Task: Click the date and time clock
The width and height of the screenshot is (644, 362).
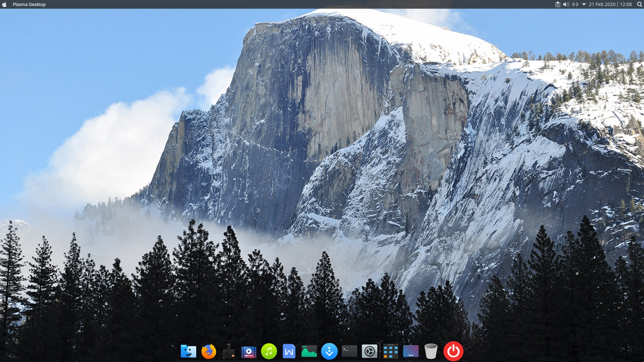Action: click(x=610, y=4)
